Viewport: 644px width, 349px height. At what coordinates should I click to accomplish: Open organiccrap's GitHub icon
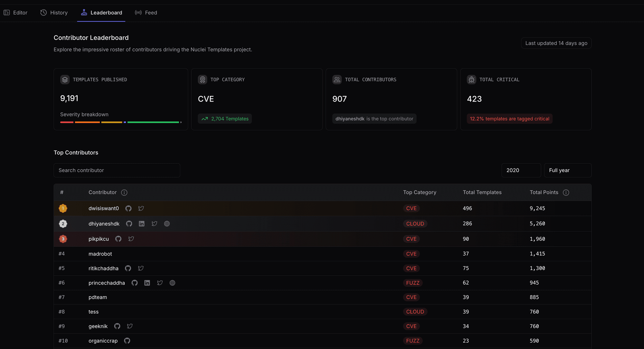127,341
